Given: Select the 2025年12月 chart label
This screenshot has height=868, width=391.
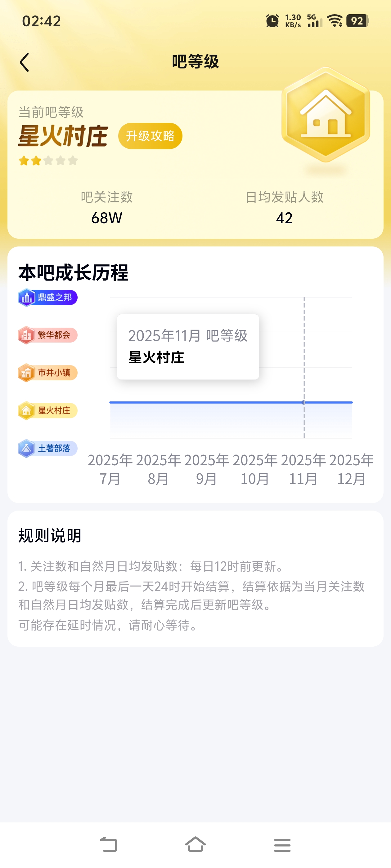Looking at the screenshot, I should 351,469.
